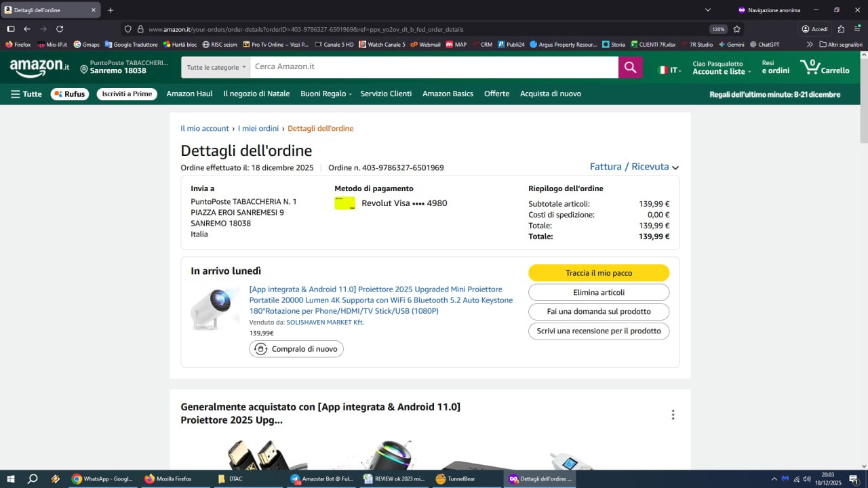This screenshot has height=488, width=868.
Task: Open the Tutte le categorie search dropdown
Action: point(216,67)
